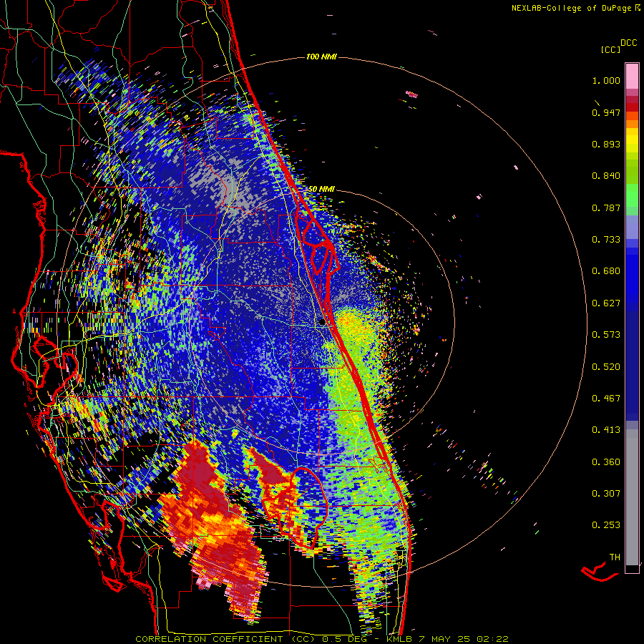Screen dimensions: 644x644
Task: Click the 100 NMI range ring label
Action: tap(321, 57)
